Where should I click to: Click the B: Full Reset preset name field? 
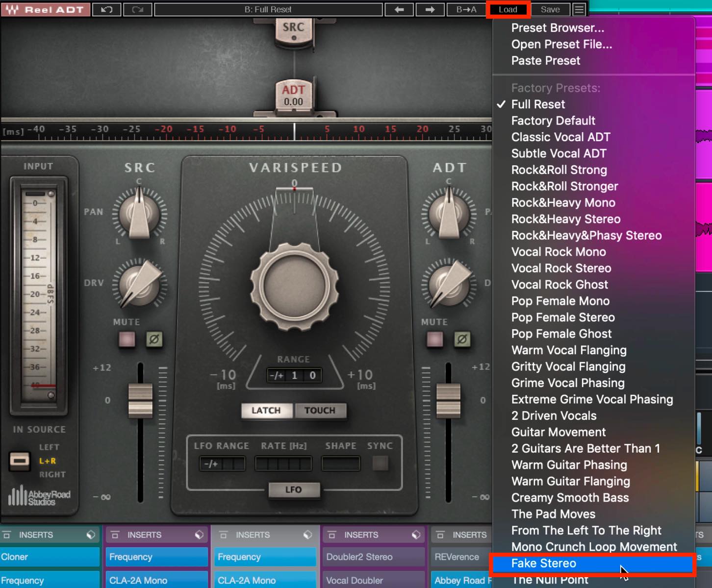(268, 9)
